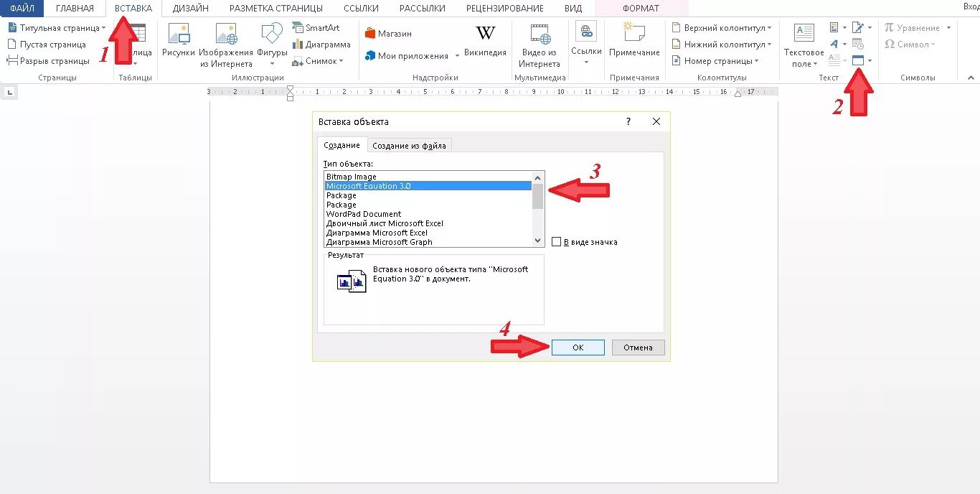Switch to Создание из файла dialog tab
980x494 pixels.
point(409,146)
